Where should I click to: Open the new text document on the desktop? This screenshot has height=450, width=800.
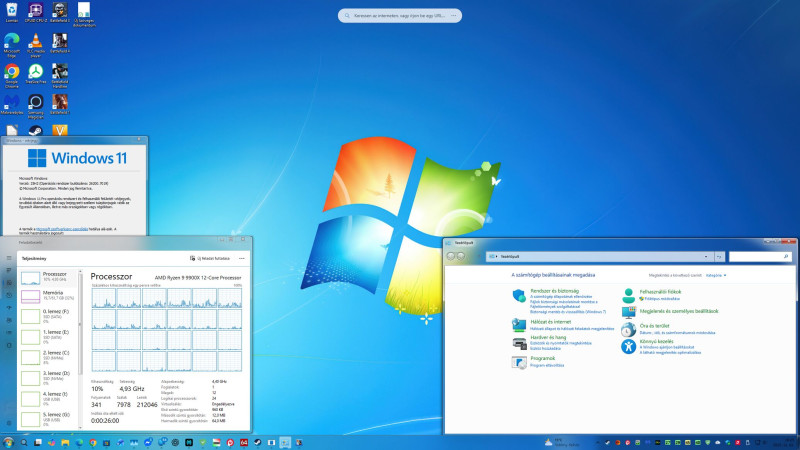point(84,14)
